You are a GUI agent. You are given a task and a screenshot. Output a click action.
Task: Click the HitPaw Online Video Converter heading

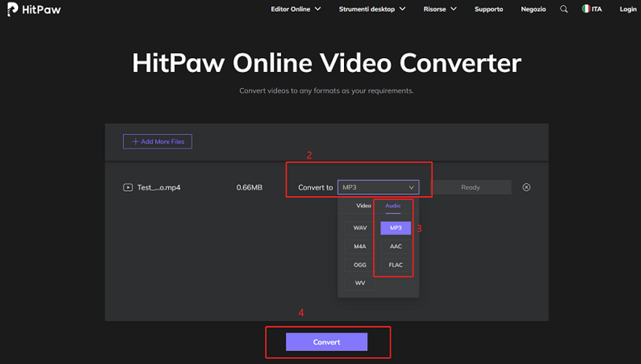click(x=326, y=63)
